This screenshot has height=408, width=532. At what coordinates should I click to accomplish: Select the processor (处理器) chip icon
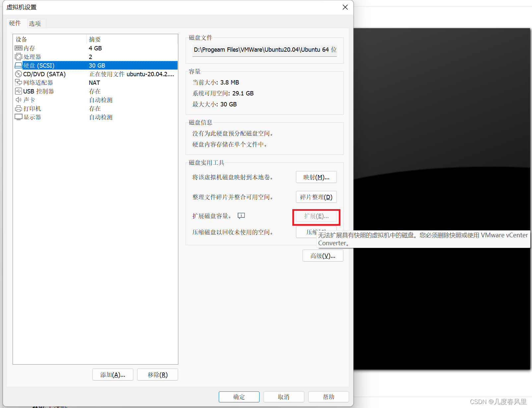click(19, 57)
